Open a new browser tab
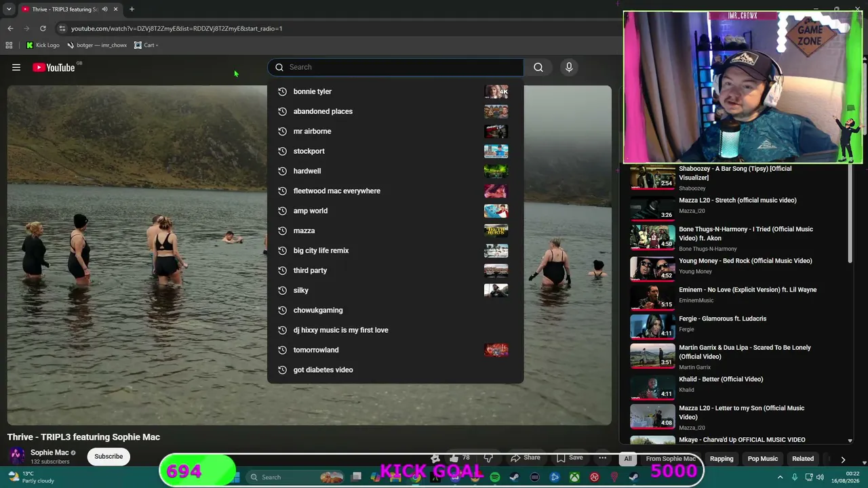This screenshot has width=868, height=488. click(132, 9)
